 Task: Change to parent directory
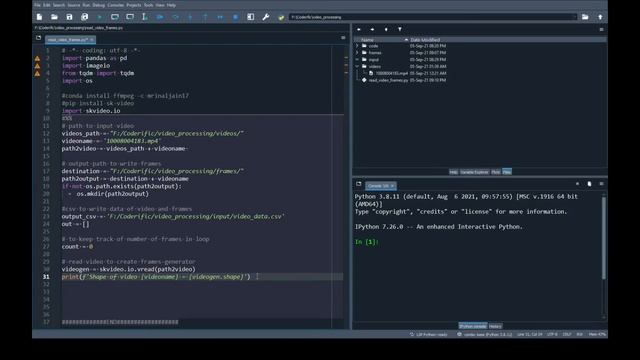coord(600,17)
